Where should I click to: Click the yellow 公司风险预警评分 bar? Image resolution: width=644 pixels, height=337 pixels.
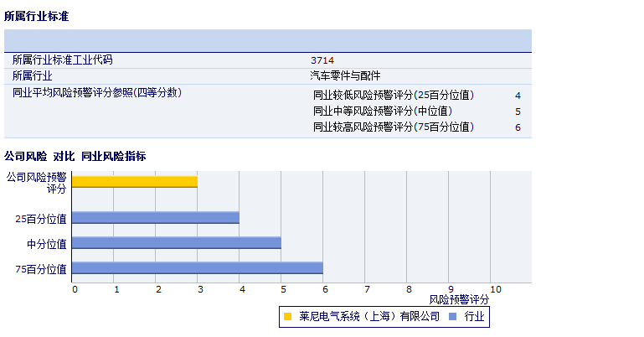click(x=134, y=181)
